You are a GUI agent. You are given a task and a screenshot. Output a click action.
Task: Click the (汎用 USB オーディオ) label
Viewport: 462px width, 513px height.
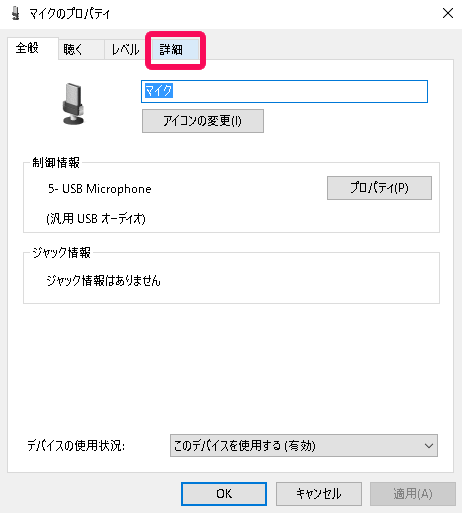96,219
